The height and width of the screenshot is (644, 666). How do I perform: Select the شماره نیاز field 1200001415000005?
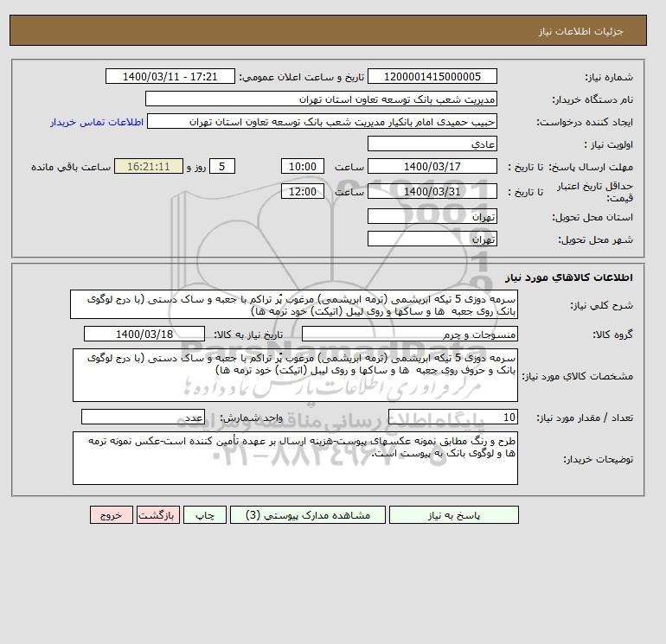tap(432, 76)
